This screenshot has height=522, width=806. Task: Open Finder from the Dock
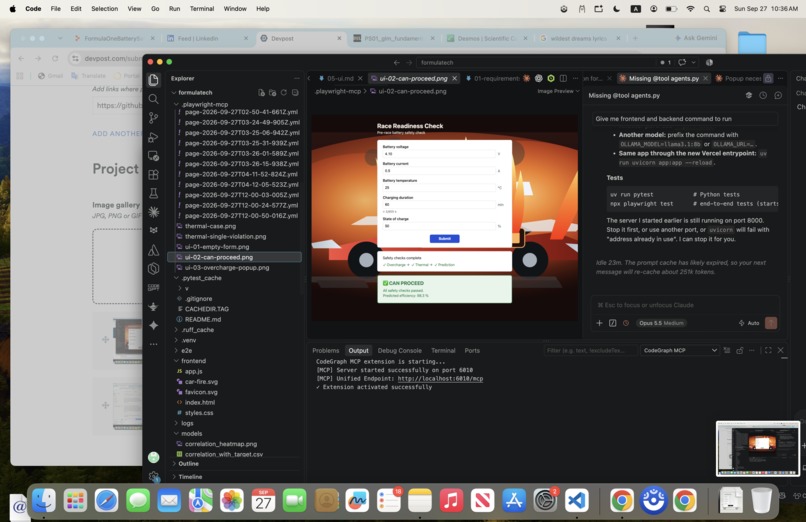(44, 500)
